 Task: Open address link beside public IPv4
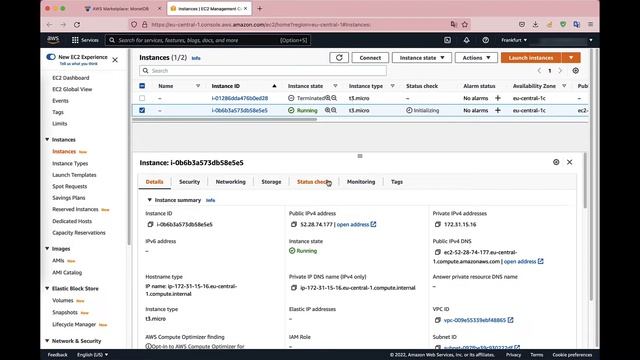(356, 224)
